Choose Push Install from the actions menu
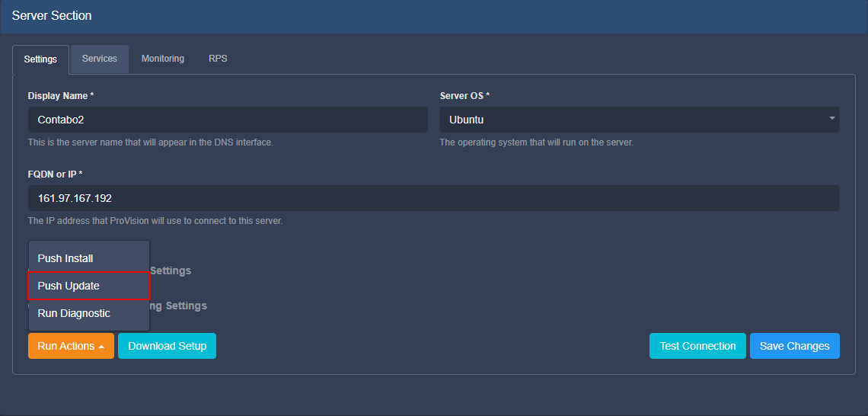 tap(65, 258)
